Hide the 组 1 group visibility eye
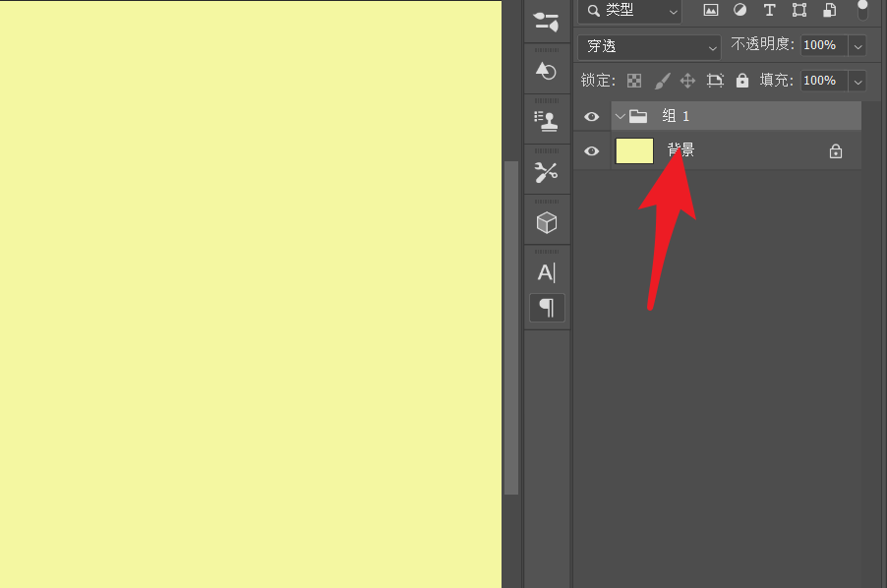887x588 pixels. [591, 117]
